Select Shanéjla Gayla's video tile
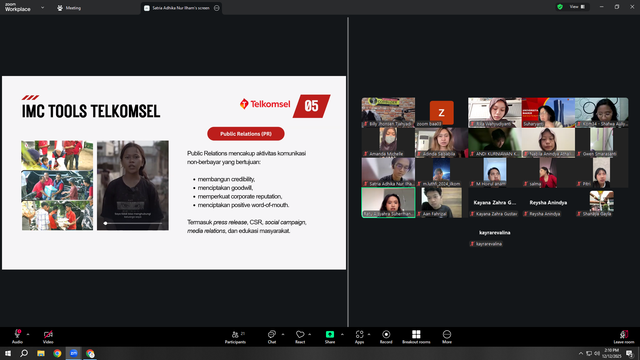Screen dimensions: 640x360 602,203
